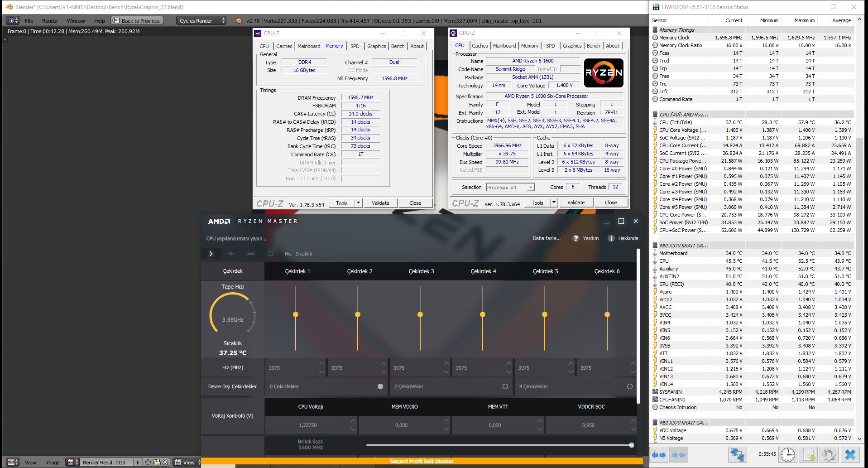Image resolution: width=868 pixels, height=468 pixels.
Task: Click Ryzen Master Yardım help icon
Action: pos(576,238)
